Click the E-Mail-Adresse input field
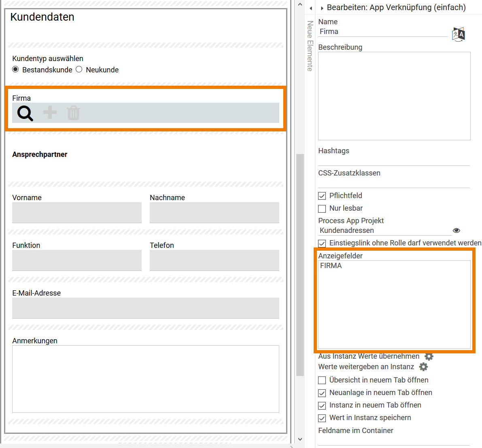 [146, 308]
